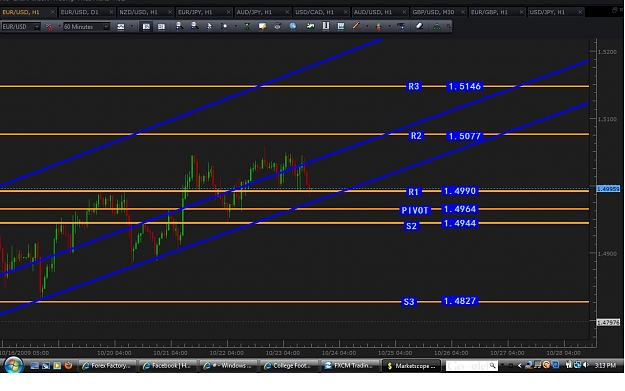Click the marker tool with dot icon
Screen dimensions: 625x391
(x=224, y=26)
